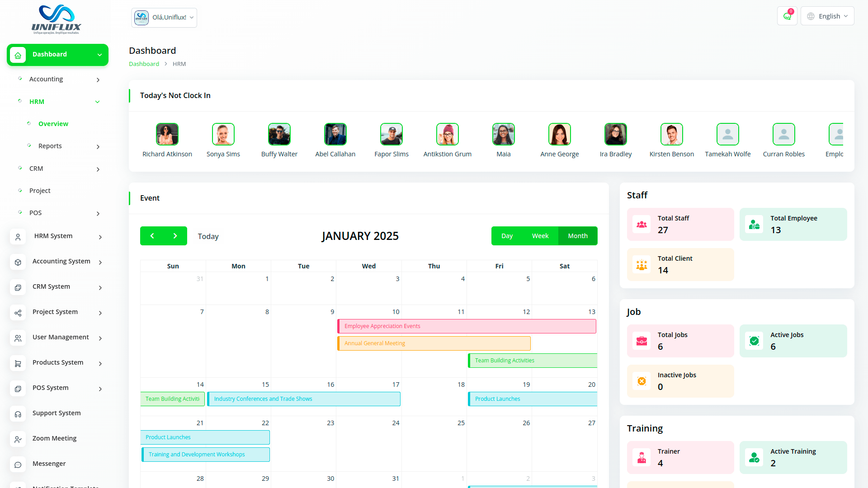Select Richard Atkinson's avatar

pyautogui.click(x=167, y=134)
